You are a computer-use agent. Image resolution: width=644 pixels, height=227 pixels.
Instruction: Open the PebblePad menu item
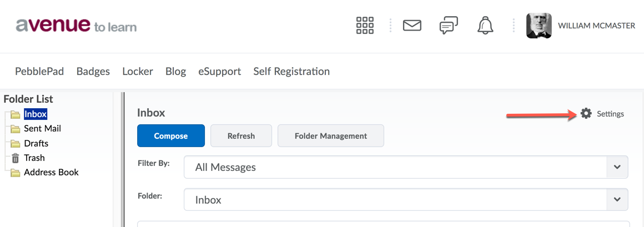(39, 71)
